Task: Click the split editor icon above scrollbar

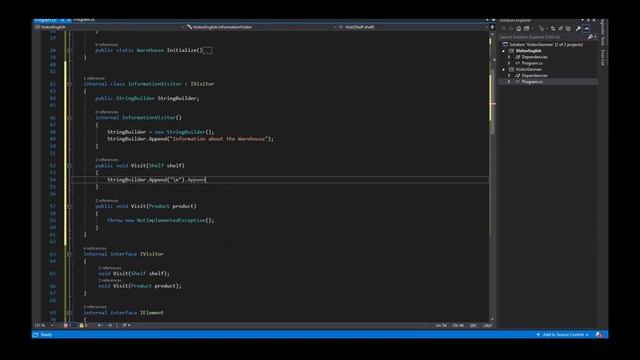Action: click(492, 27)
